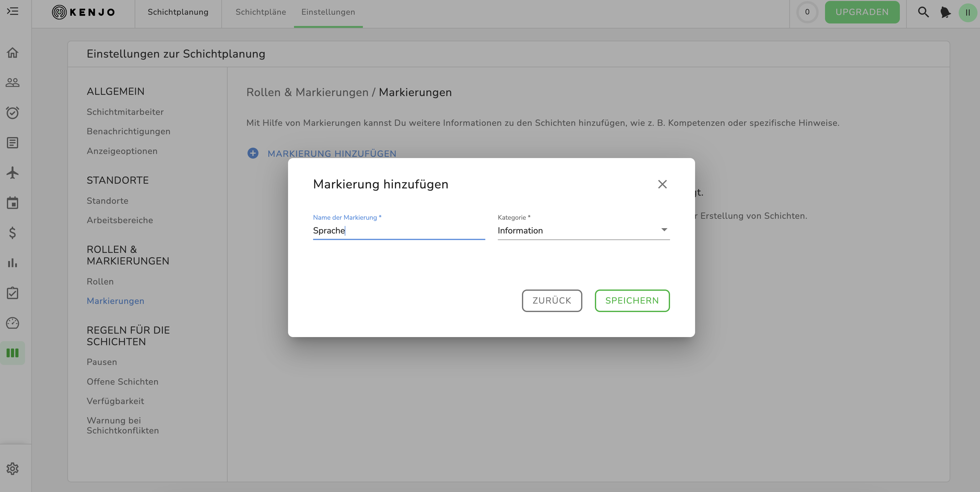Open the notifications bell icon
The height and width of the screenshot is (492, 980).
coord(945,12)
